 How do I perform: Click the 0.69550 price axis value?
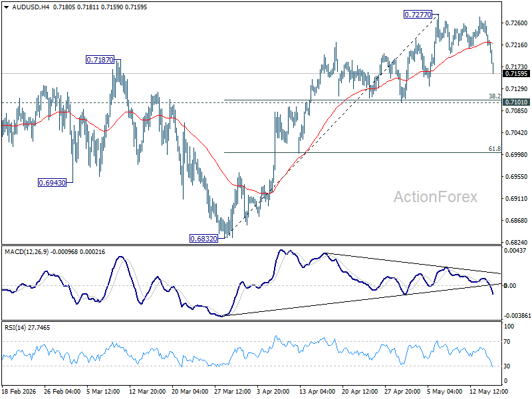(517, 177)
